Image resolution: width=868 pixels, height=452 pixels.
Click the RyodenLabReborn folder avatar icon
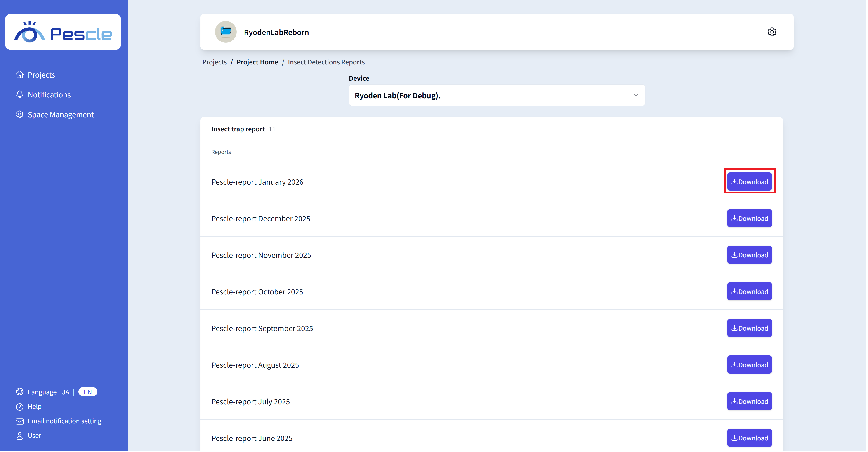point(226,32)
